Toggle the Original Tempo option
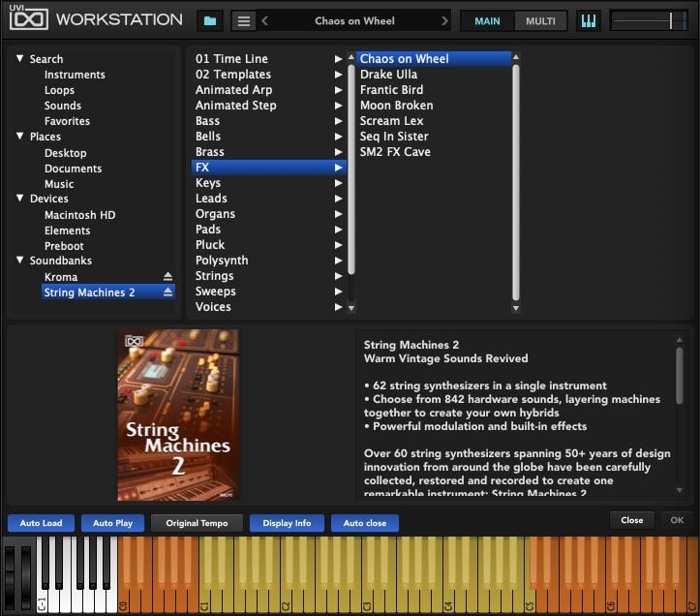The height and width of the screenshot is (616, 700). [x=197, y=523]
